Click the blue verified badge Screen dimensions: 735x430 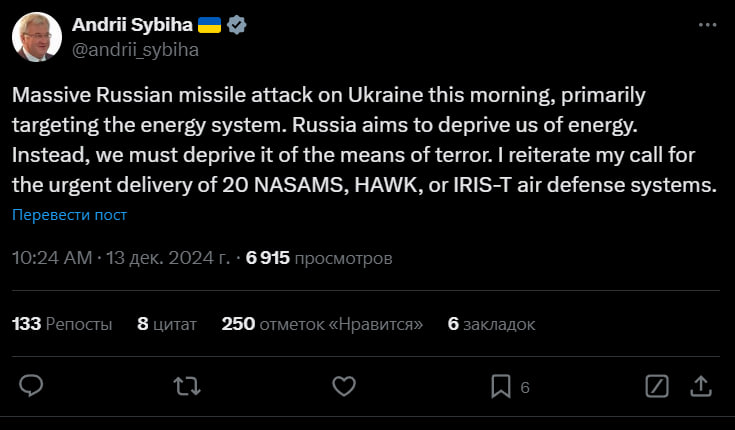[237, 25]
